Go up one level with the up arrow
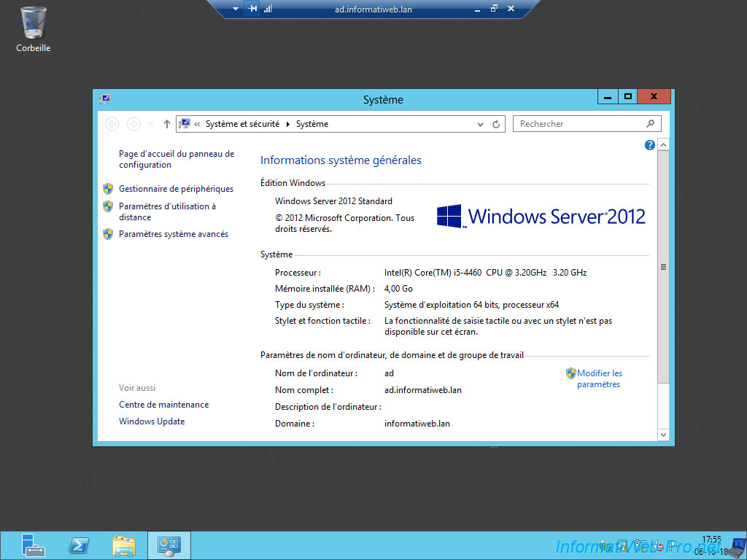This screenshot has width=747, height=560. click(167, 124)
